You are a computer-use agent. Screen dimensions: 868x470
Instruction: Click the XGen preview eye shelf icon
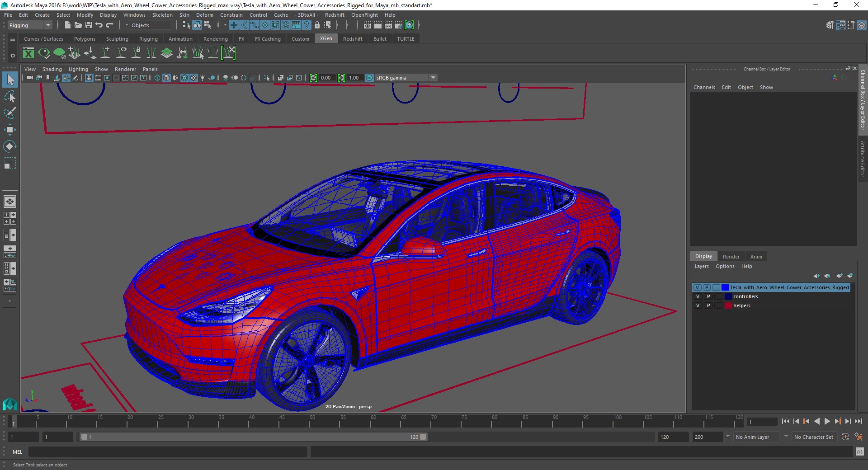pyautogui.click(x=44, y=53)
